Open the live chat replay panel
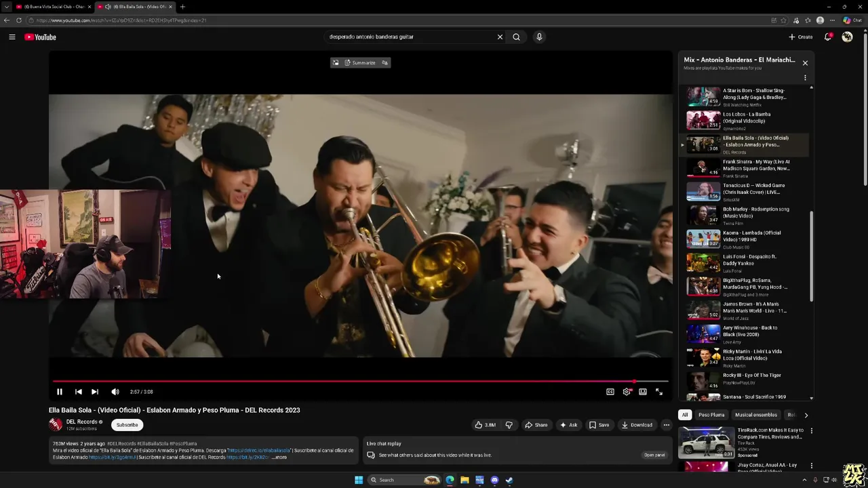The image size is (868, 488). point(654,455)
